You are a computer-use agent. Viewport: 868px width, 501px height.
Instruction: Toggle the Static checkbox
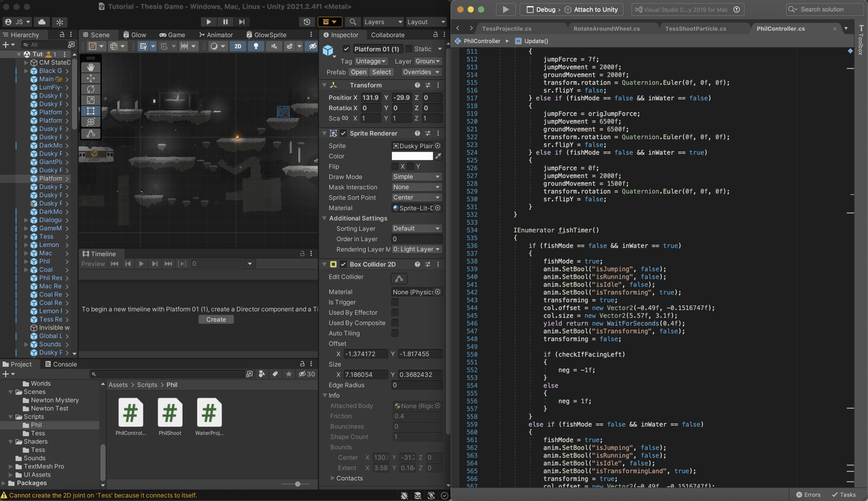click(x=409, y=49)
